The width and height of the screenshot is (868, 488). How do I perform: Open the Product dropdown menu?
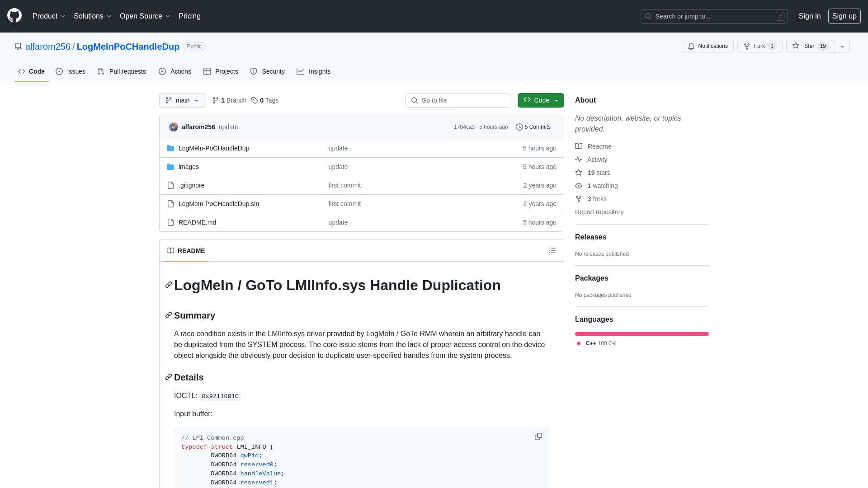pos(49,16)
